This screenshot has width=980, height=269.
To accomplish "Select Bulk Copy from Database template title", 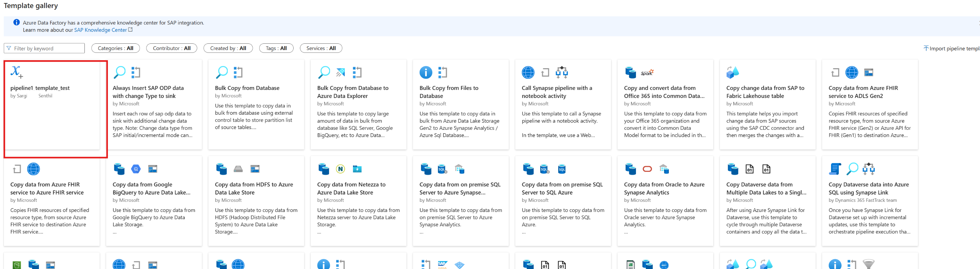I will (247, 88).
